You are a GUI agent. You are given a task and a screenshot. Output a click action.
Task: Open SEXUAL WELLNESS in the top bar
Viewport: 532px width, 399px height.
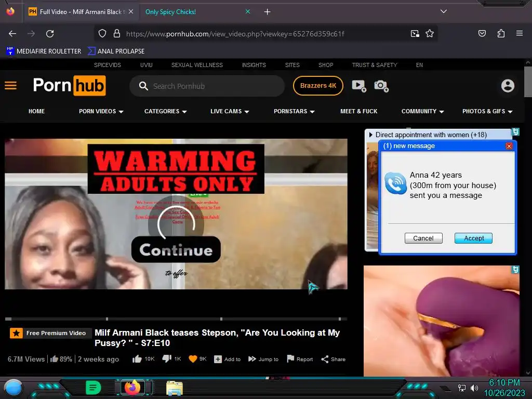tap(197, 65)
